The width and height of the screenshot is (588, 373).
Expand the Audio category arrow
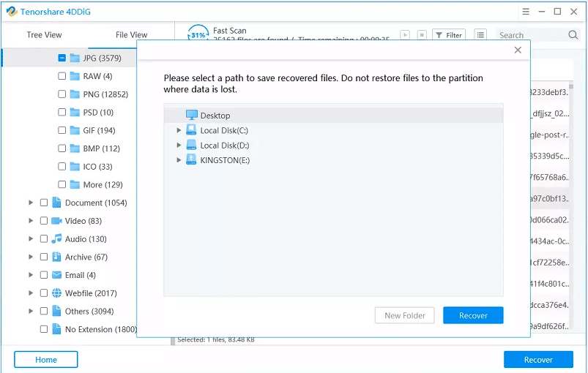click(31, 238)
